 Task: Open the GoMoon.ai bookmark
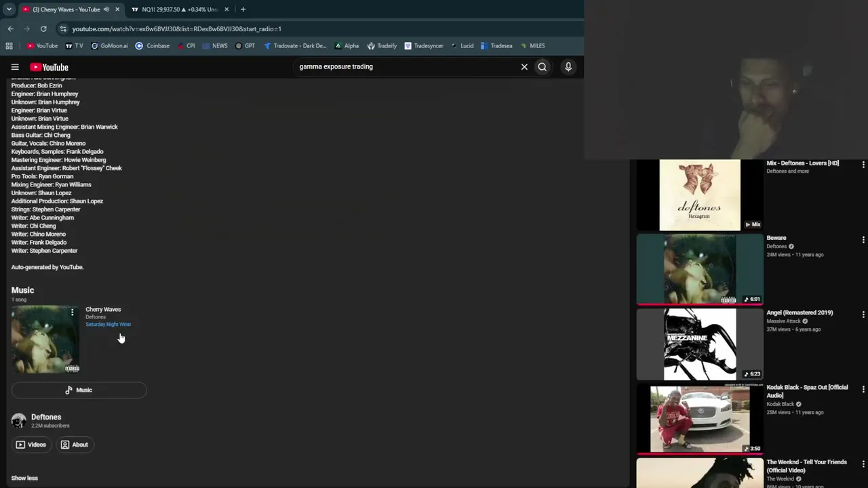pyautogui.click(x=108, y=46)
